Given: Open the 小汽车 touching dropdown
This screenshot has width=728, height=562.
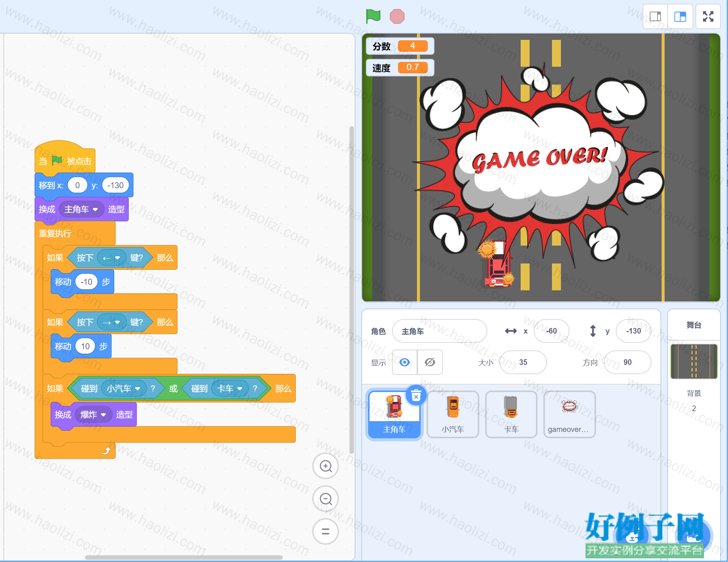Looking at the screenshot, I should click(123, 389).
